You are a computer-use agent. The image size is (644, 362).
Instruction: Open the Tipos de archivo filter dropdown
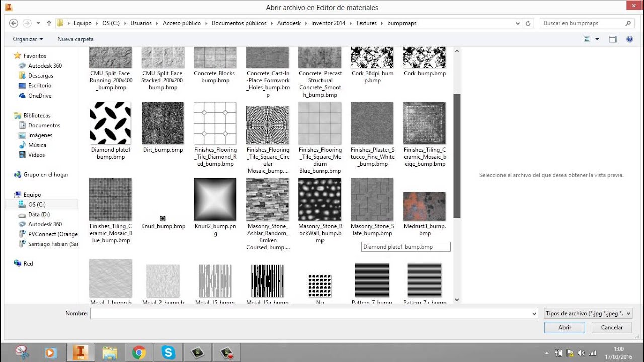tap(588, 313)
